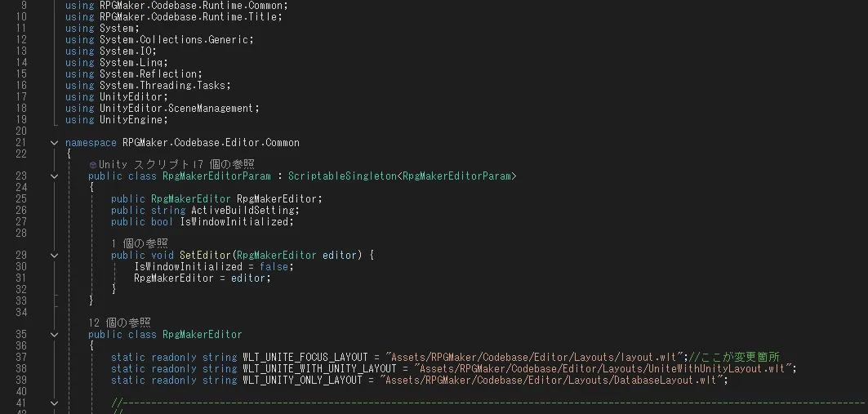Screen dimensions: 868x414
Task: Collapse the RpgMakerEditorParam class block
Action: (x=54, y=176)
